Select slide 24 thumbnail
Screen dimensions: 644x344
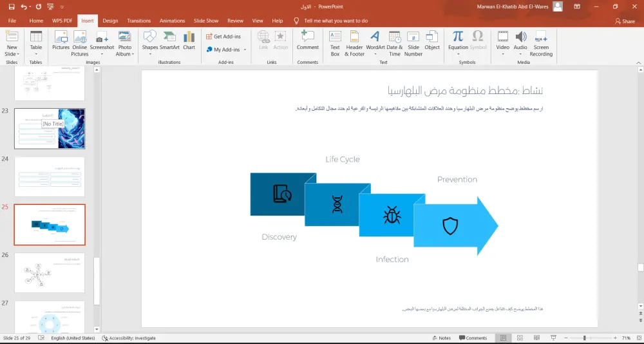click(x=50, y=177)
